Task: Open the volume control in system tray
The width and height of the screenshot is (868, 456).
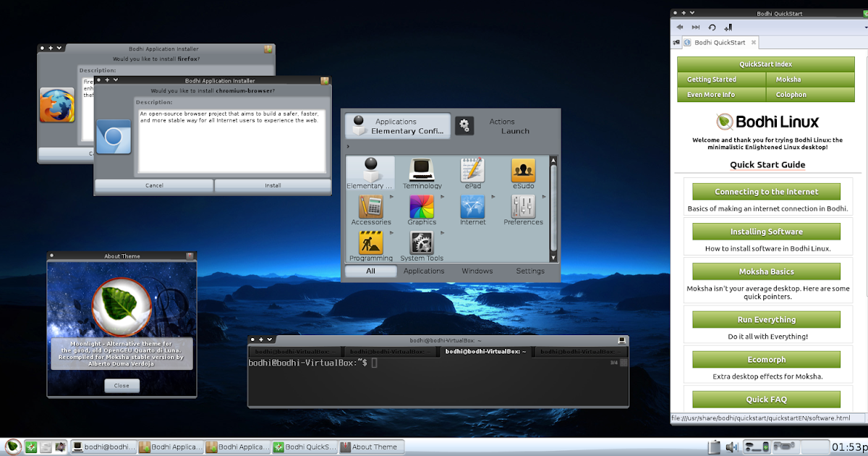Action: [732, 447]
